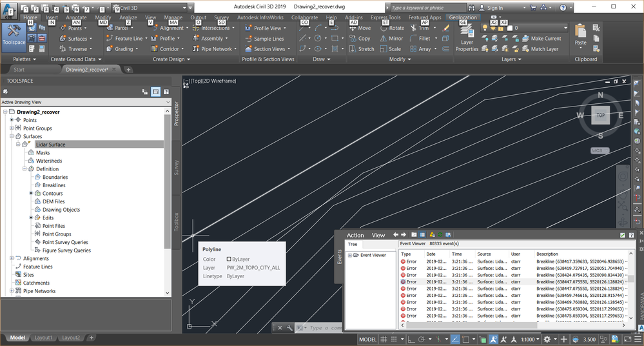644x346 pixels.
Task: Open Layer Properties manager
Action: click(x=467, y=38)
